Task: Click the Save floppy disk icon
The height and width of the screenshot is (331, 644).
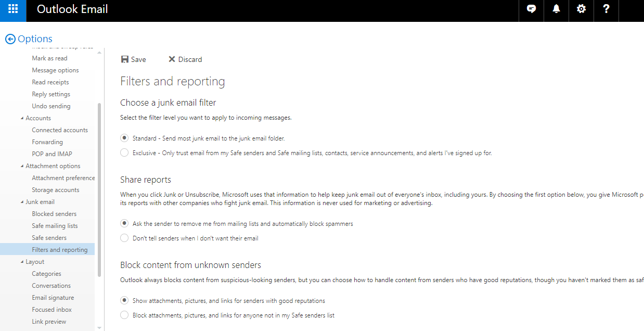Action: point(125,59)
